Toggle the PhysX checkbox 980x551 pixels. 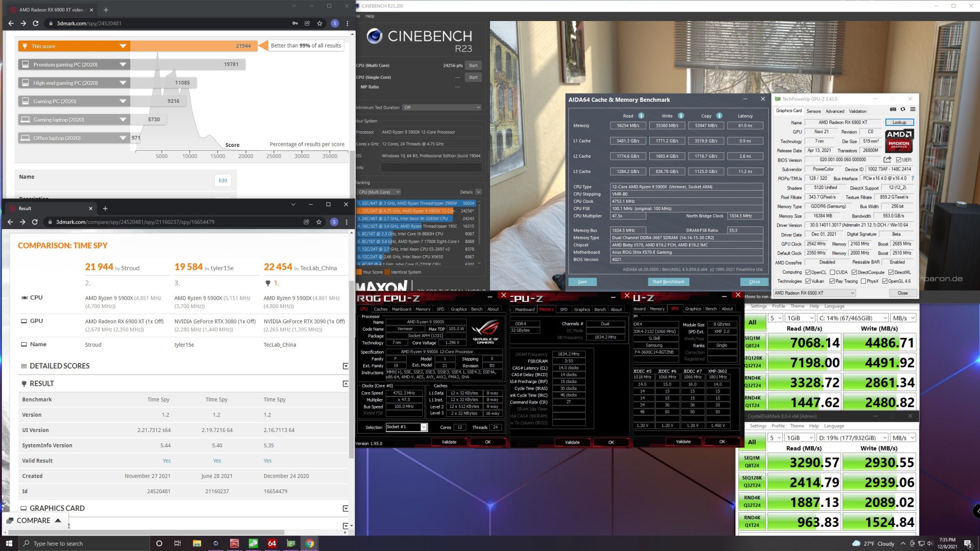click(863, 281)
